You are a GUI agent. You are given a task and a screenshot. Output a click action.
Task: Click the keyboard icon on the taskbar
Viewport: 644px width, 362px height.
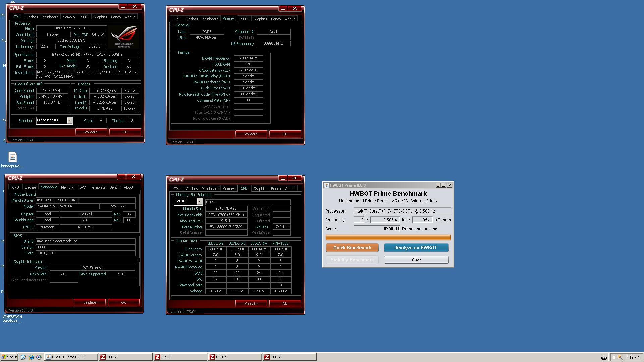(604, 357)
